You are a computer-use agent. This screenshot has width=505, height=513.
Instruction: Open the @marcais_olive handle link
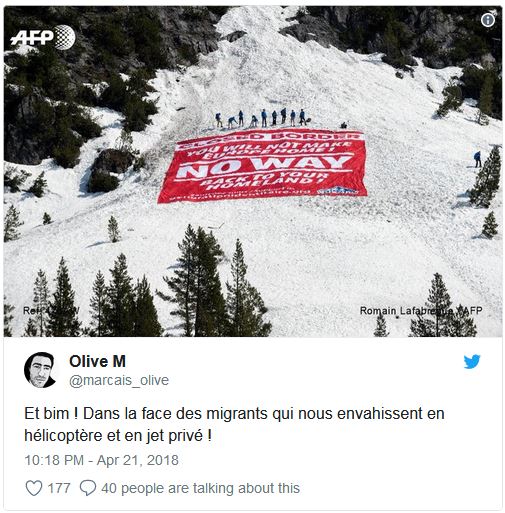[x=119, y=380]
